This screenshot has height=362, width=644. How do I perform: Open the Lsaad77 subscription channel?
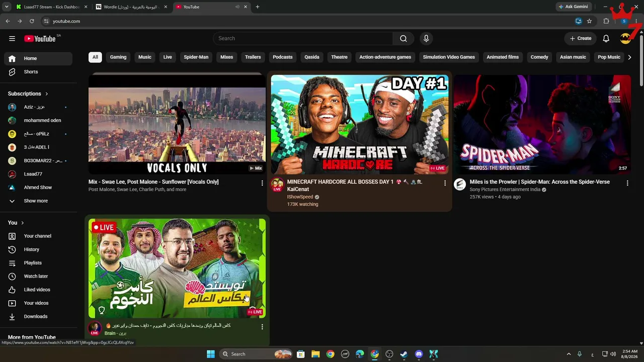click(38, 174)
